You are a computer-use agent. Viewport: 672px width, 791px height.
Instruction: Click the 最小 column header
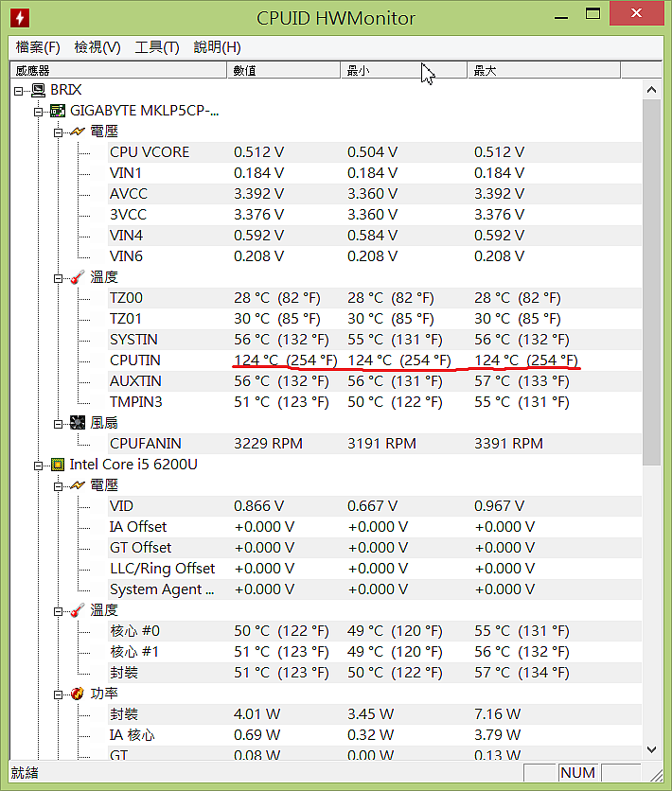pyautogui.click(x=404, y=70)
